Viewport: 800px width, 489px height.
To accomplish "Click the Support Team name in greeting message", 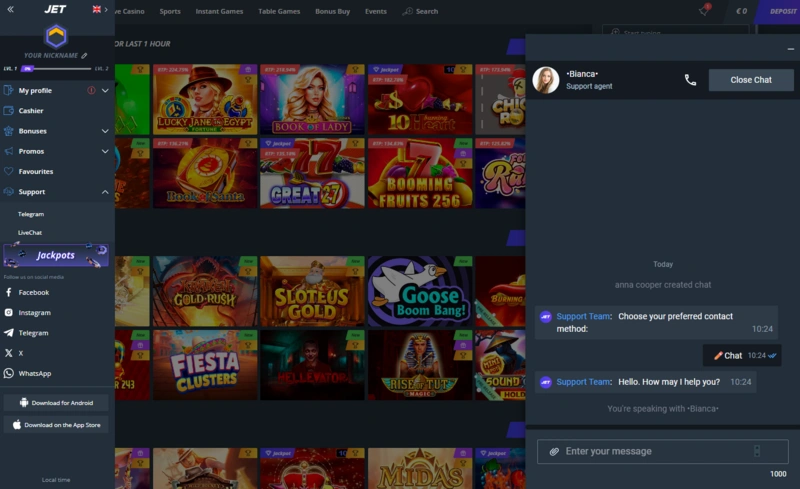I will pos(584,382).
